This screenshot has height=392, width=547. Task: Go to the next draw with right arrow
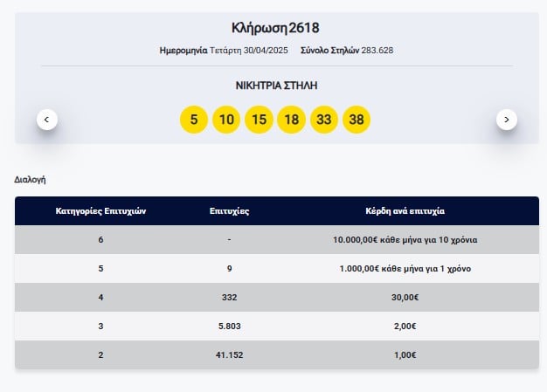[x=507, y=120]
